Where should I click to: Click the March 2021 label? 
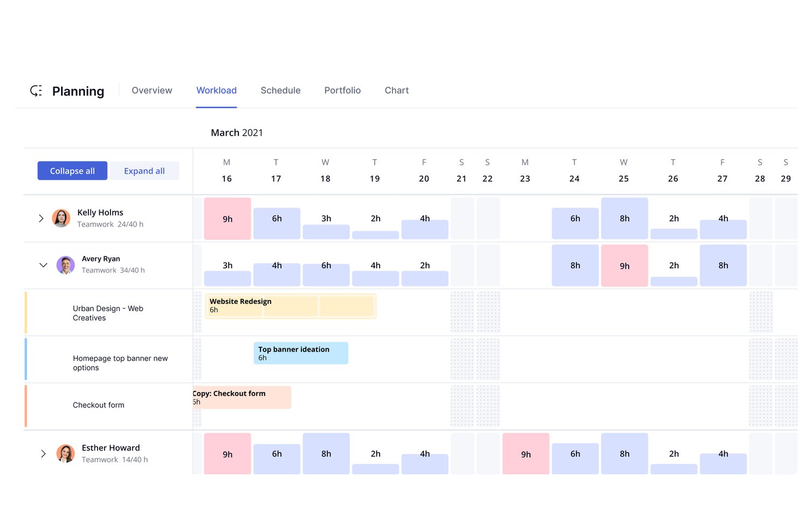[x=237, y=133]
